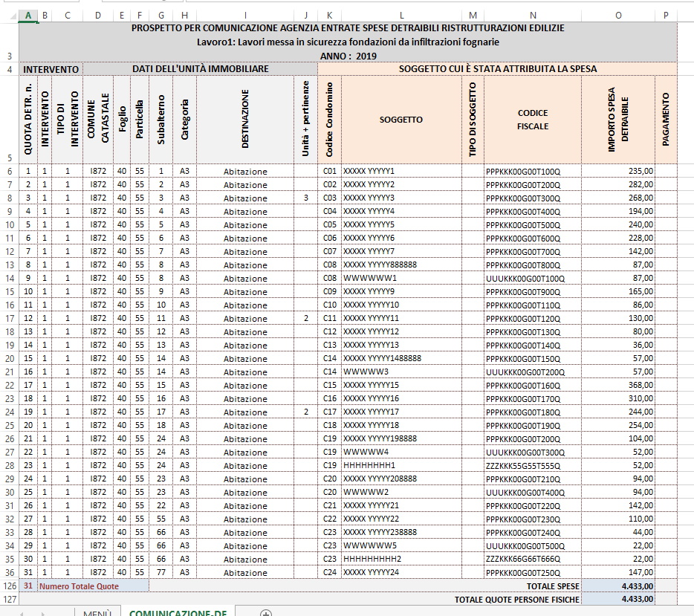Select column D by its header

coord(98,16)
